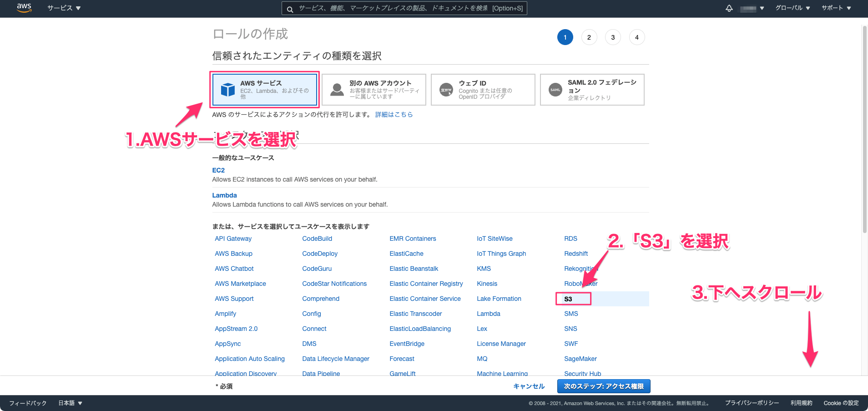This screenshot has width=868, height=411.
Task: Click the person icon for another AWS account
Action: coord(337,90)
